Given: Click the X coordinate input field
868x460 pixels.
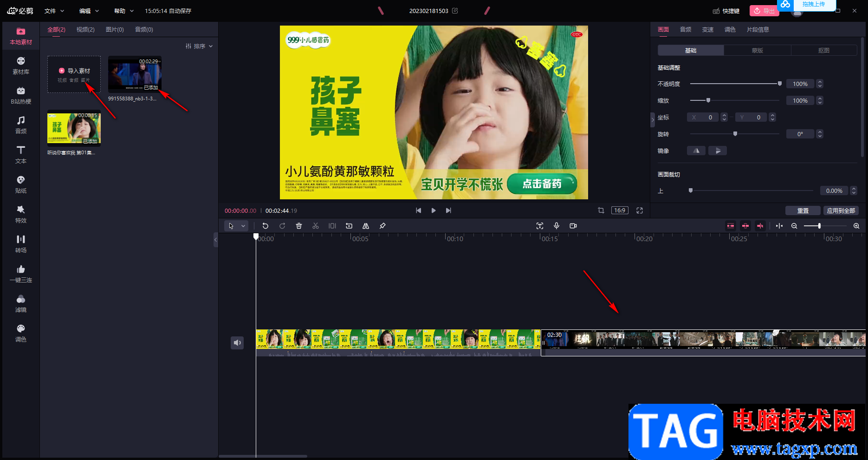Looking at the screenshot, I should pos(703,117).
